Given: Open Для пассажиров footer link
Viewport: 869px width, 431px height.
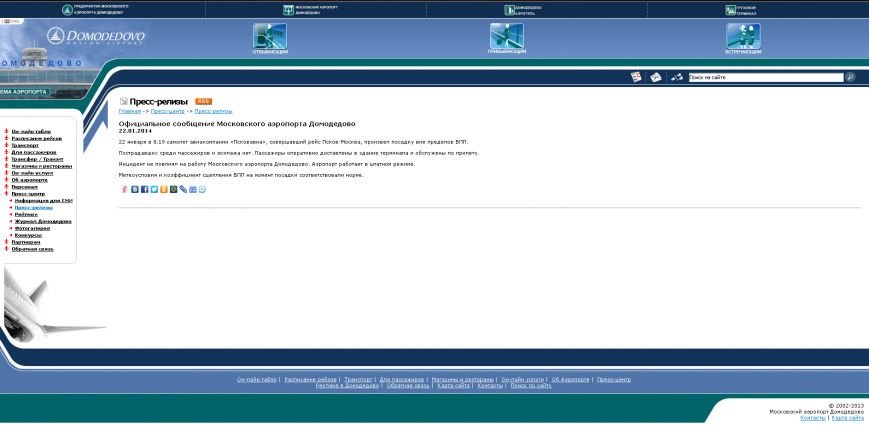Looking at the screenshot, I should [x=402, y=379].
